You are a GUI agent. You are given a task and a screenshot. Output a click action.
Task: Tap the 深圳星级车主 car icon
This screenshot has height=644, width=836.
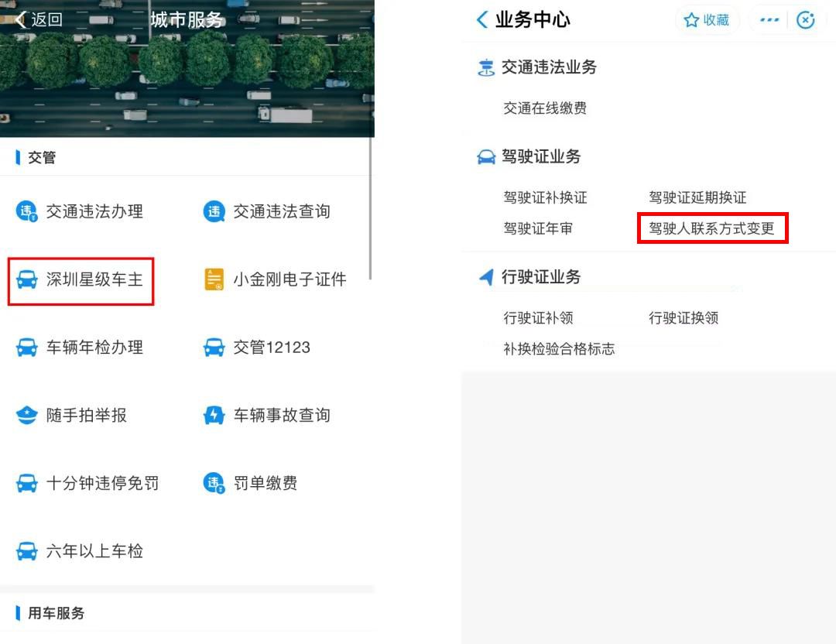click(x=27, y=279)
